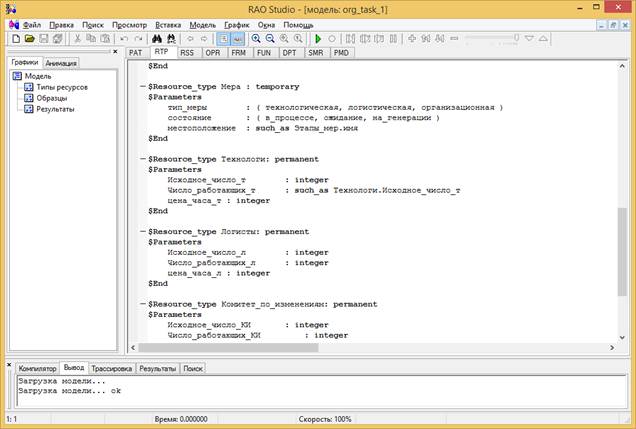The height and width of the screenshot is (429, 636).
Task: Select Типы ресурсов in the tree
Action: point(62,87)
